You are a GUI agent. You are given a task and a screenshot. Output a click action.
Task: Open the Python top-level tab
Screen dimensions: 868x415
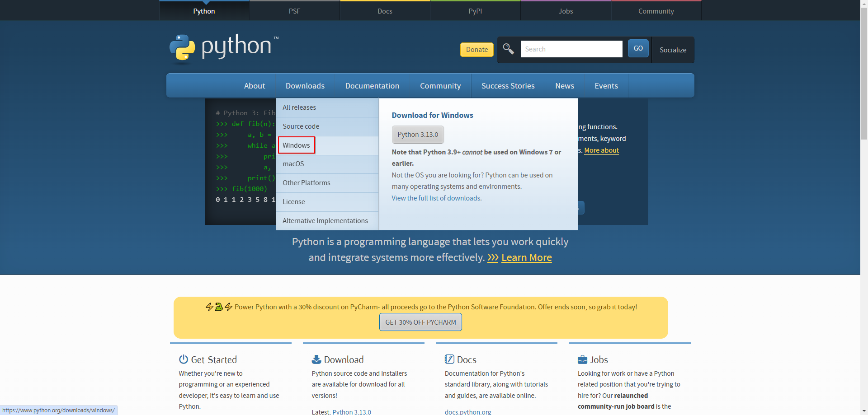point(204,11)
